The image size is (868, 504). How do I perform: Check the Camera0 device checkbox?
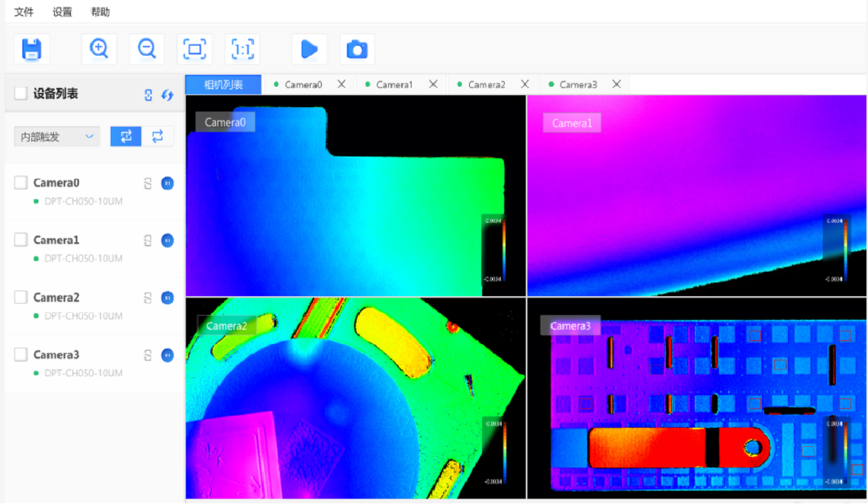[x=21, y=183]
